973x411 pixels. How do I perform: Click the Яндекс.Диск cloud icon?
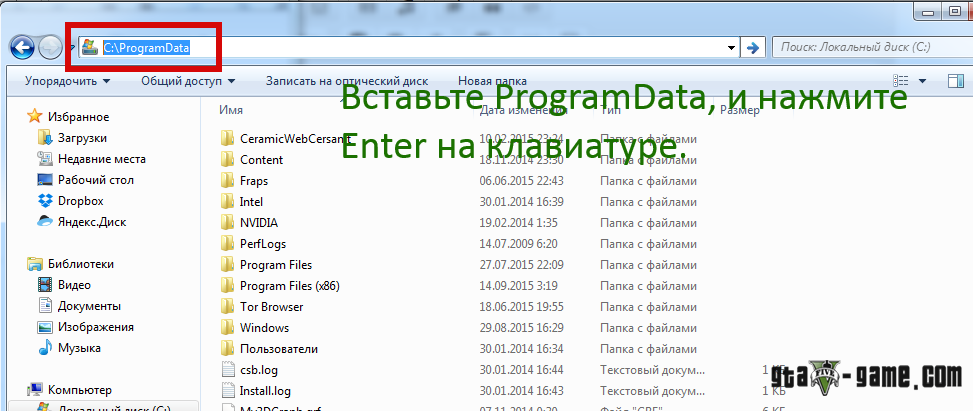[x=45, y=222]
